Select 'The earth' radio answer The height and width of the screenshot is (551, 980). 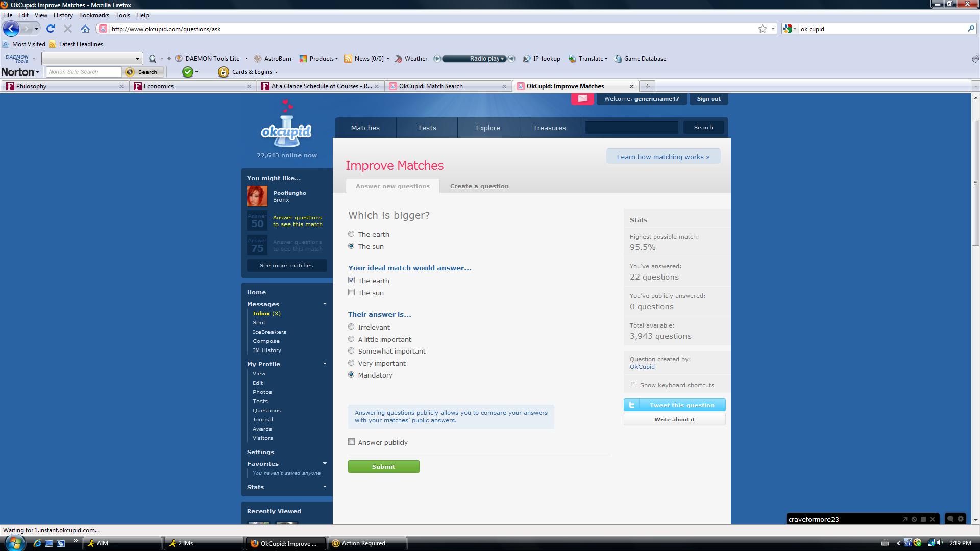click(351, 234)
